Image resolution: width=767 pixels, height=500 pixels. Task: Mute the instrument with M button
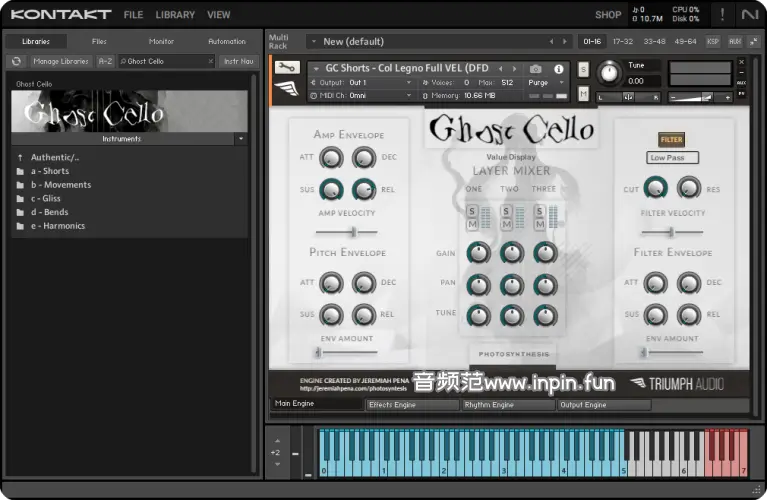[x=583, y=92]
